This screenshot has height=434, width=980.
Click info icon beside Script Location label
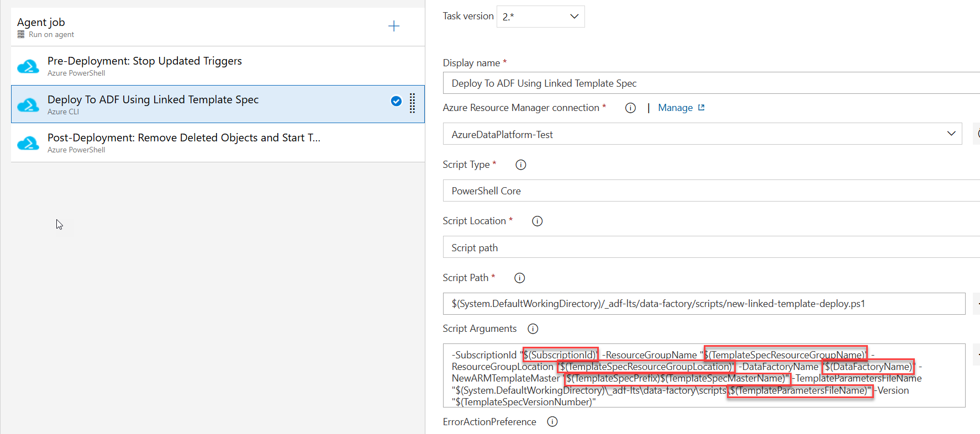(x=537, y=221)
